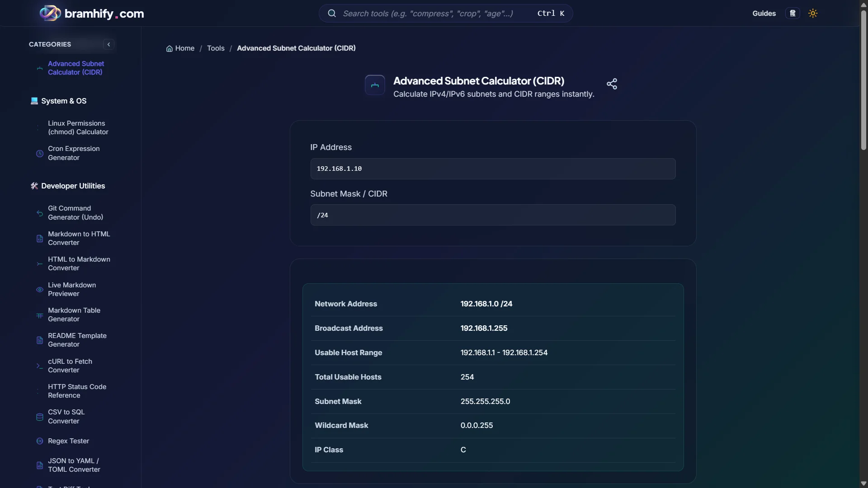Image resolution: width=868 pixels, height=488 pixels.
Task: Go to Tools in the breadcrumb
Action: [x=216, y=48]
